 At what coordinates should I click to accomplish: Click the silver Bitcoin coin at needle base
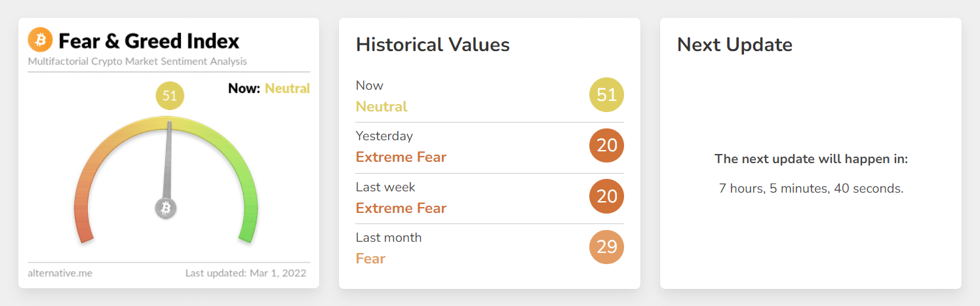click(166, 208)
